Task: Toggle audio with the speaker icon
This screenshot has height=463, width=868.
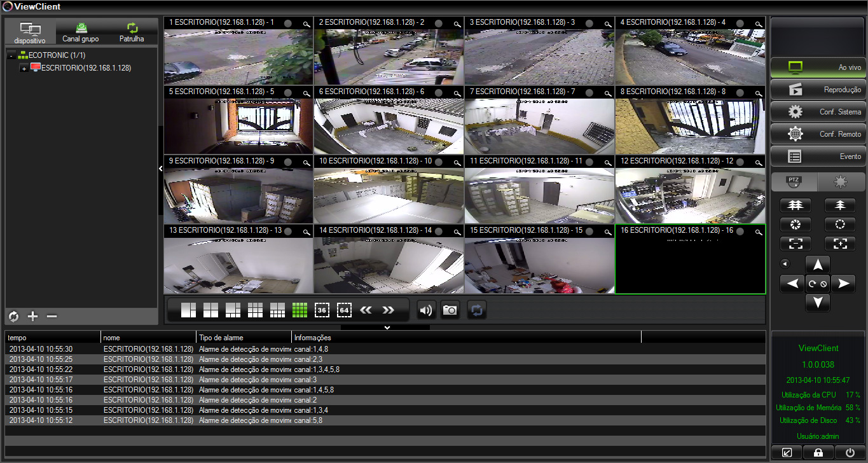Action: coord(427,310)
